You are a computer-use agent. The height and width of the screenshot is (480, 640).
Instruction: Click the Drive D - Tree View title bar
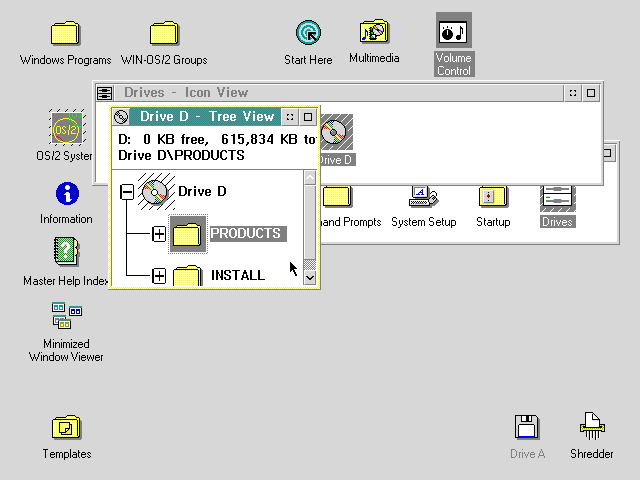click(206, 117)
